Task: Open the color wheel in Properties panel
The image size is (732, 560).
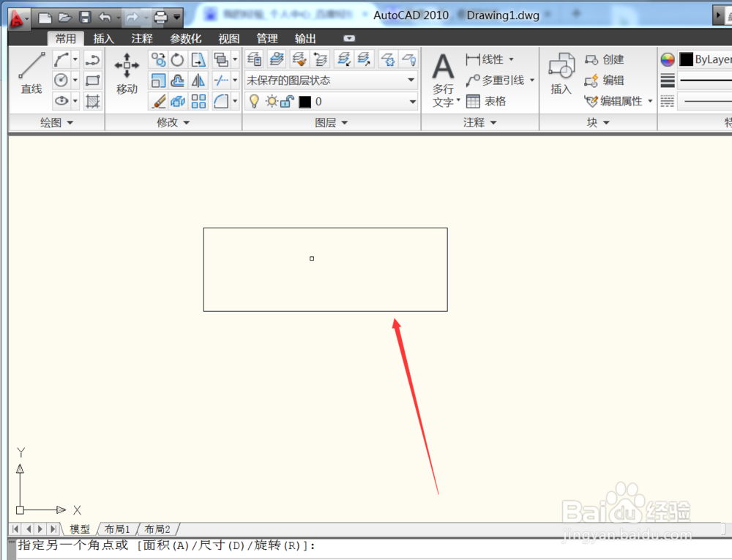Action: (x=668, y=60)
